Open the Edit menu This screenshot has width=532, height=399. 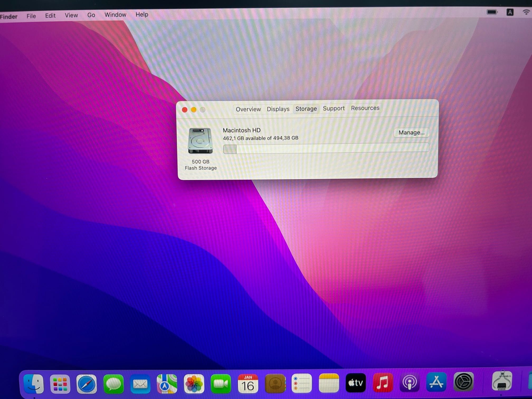point(50,16)
